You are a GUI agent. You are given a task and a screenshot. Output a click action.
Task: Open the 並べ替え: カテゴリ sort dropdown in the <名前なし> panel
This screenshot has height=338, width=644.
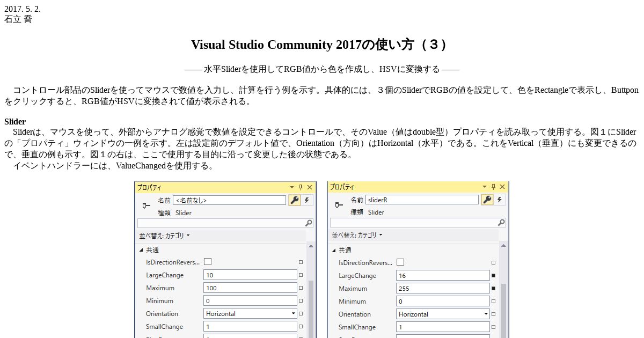[x=164, y=236]
